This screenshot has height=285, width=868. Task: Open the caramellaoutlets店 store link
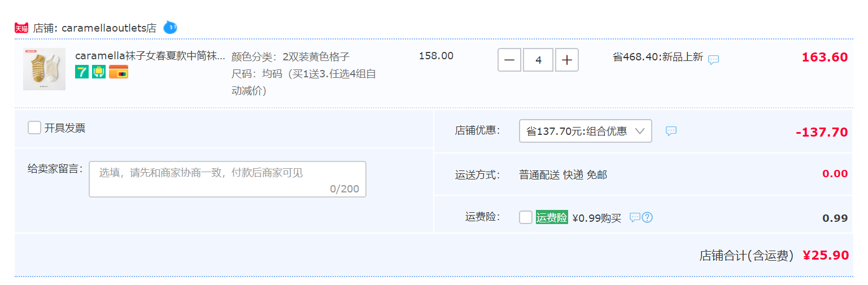tap(109, 28)
